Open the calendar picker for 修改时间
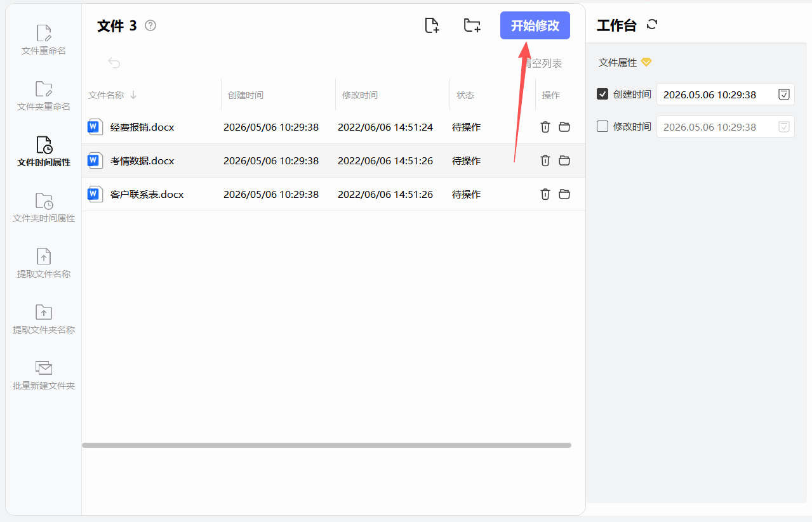 coord(784,127)
